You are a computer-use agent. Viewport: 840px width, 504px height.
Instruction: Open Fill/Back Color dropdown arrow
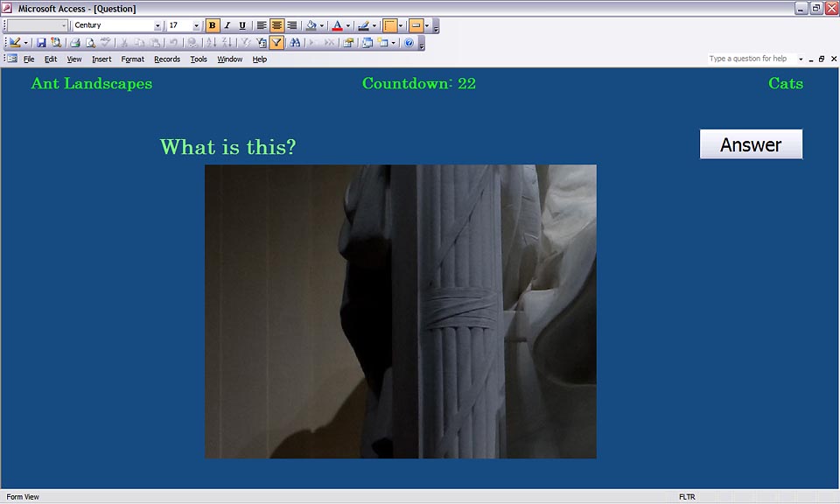(x=321, y=25)
